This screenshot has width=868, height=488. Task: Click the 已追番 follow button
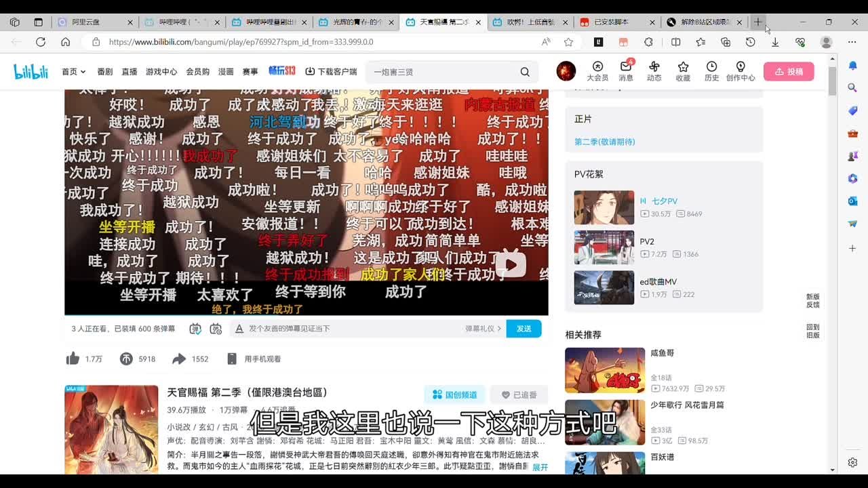pyautogui.click(x=519, y=394)
